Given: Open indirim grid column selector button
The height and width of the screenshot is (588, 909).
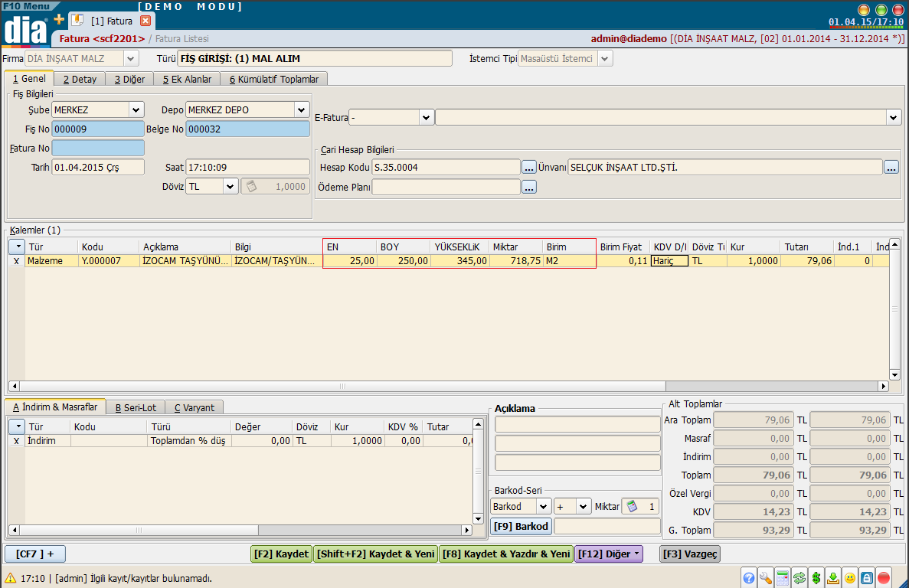Looking at the screenshot, I should coord(17,426).
